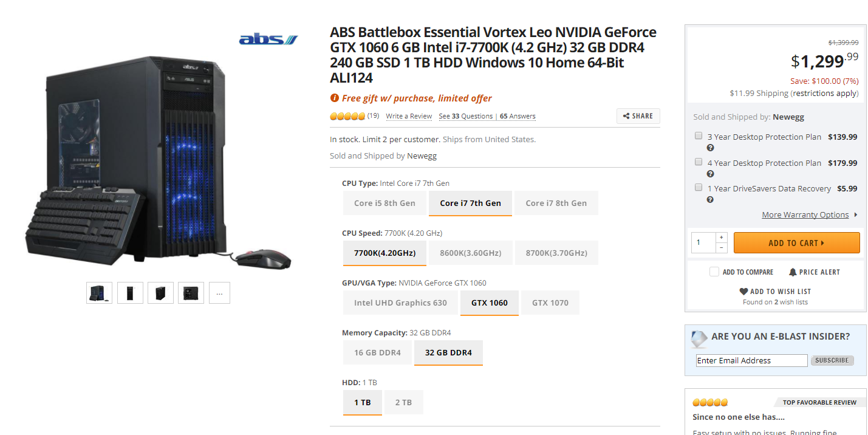This screenshot has width=868, height=435.
Task: Tick the Add to Compare checkbox
Action: [714, 272]
